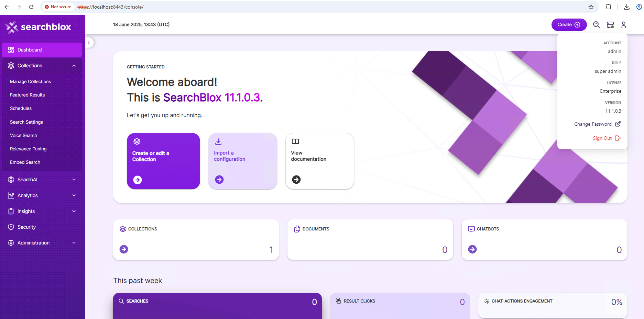644x319 pixels.
Task: Click the Create button
Action: click(569, 25)
